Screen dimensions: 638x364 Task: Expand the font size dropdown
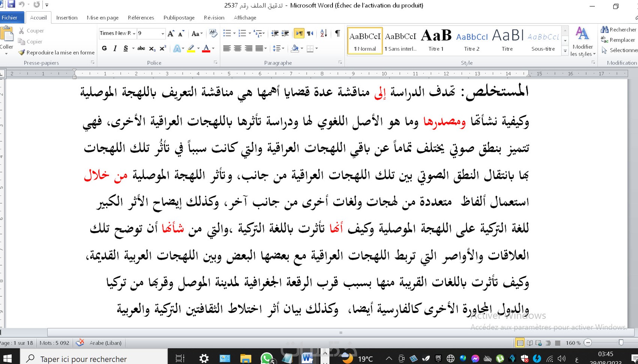[x=163, y=33]
